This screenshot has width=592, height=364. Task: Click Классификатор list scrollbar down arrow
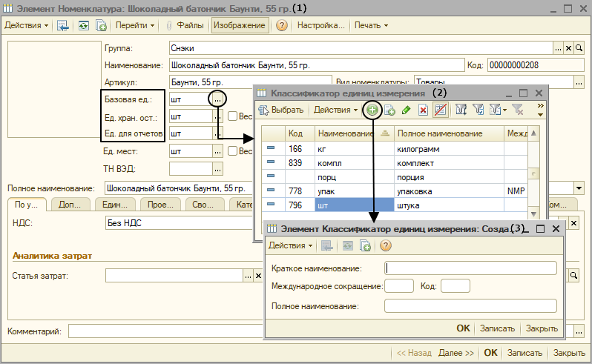pyautogui.click(x=533, y=214)
